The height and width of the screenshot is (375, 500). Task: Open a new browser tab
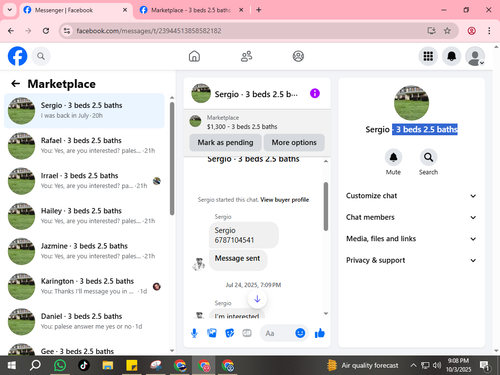coord(259,10)
